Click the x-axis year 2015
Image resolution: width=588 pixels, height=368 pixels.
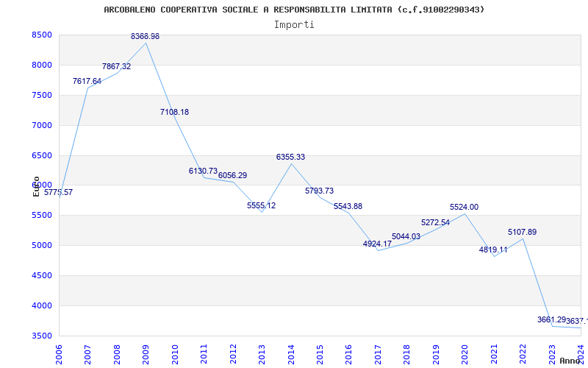tap(320, 354)
